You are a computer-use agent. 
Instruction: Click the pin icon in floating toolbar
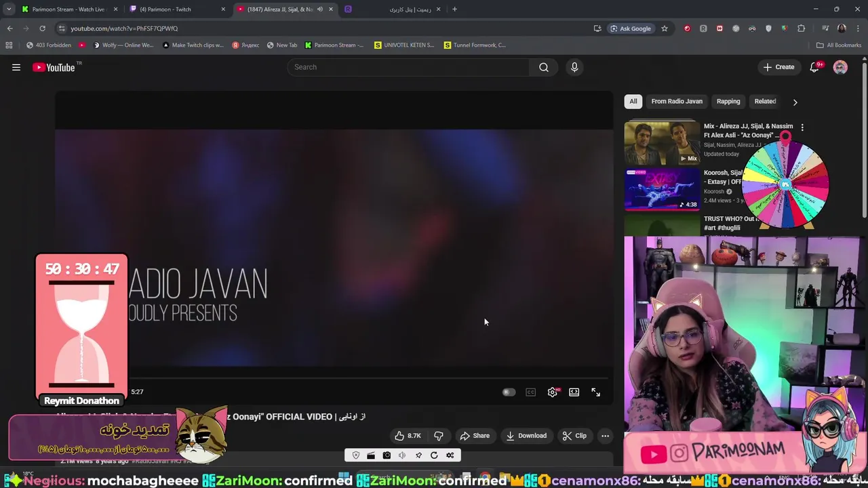(418, 455)
